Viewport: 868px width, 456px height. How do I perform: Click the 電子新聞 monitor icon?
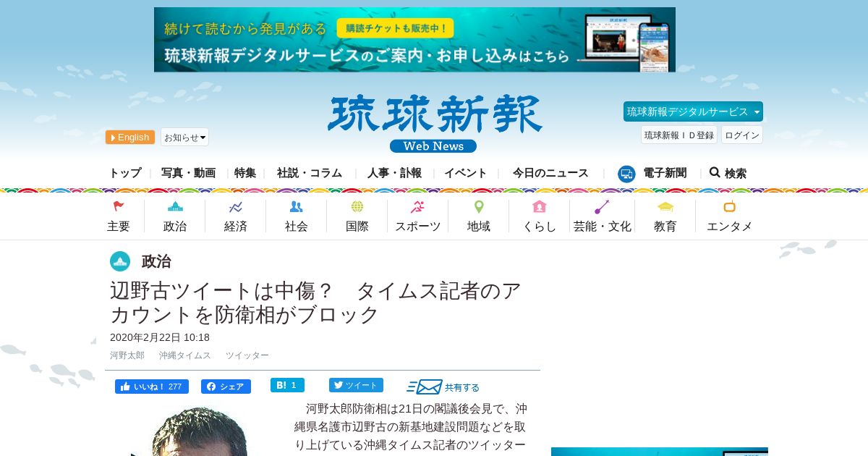626,174
